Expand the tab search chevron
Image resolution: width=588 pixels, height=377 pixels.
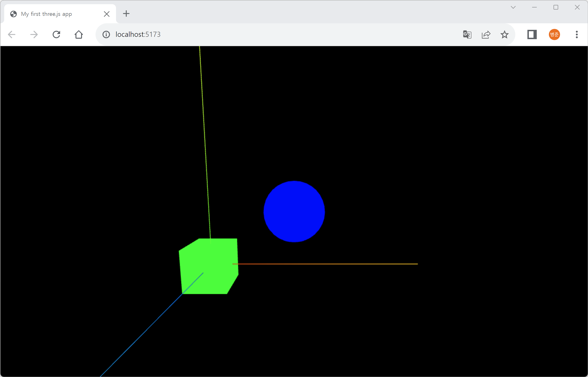pos(513,7)
